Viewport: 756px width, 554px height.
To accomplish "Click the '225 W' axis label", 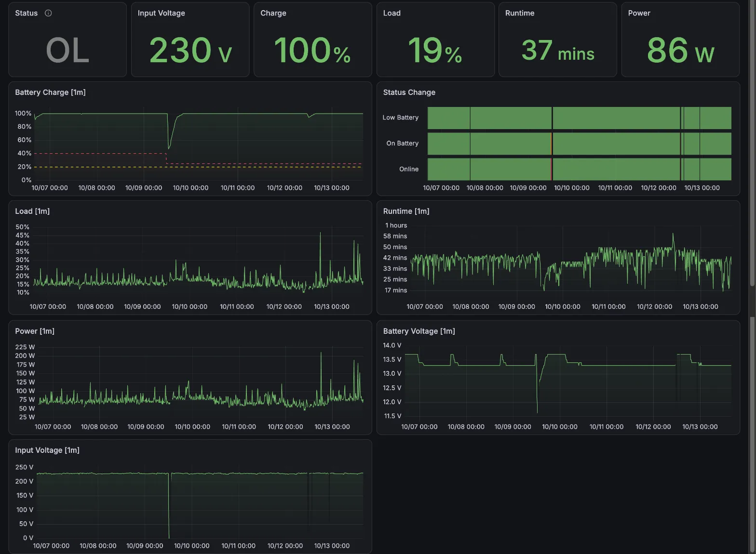I will click(x=25, y=347).
